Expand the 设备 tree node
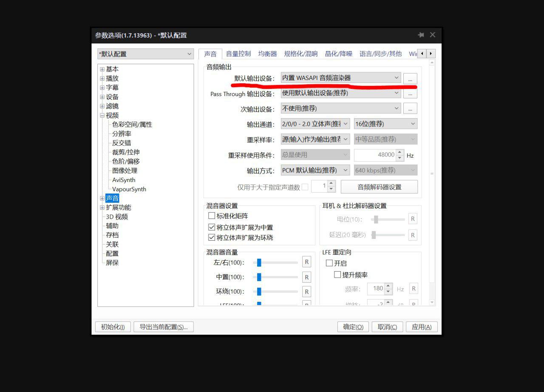Viewport: 544px width, 392px height. [x=102, y=97]
